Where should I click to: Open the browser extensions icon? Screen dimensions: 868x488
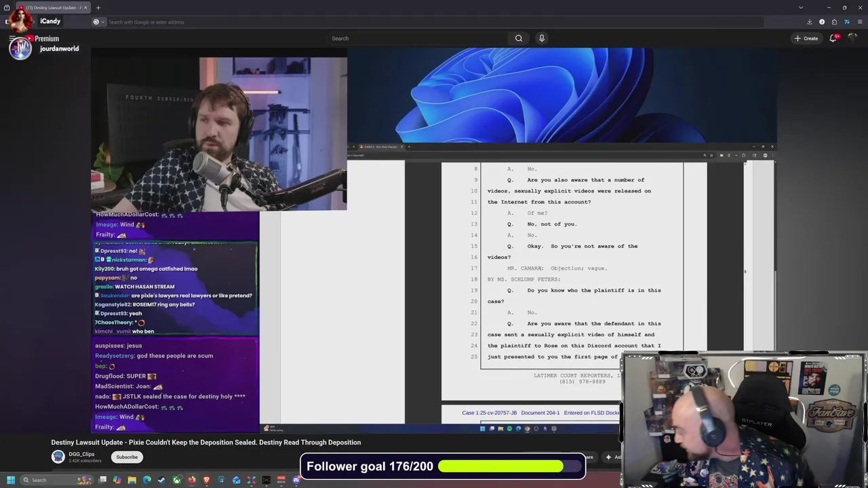[834, 22]
